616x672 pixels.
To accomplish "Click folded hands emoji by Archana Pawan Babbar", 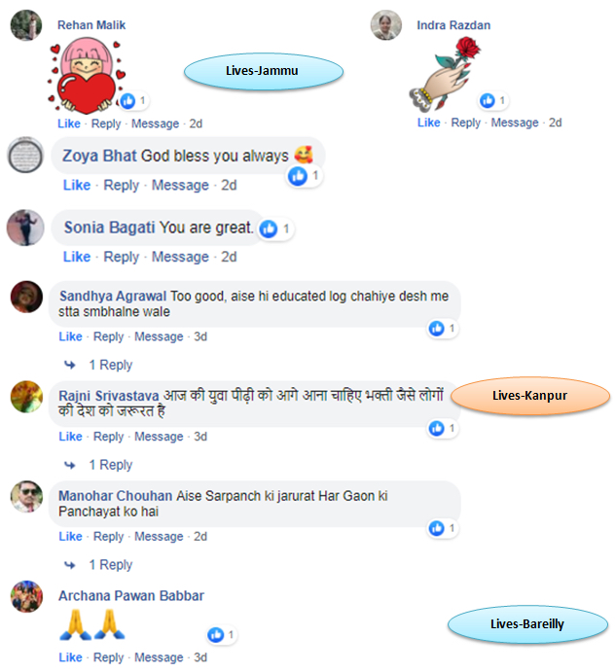I will coord(91,625).
